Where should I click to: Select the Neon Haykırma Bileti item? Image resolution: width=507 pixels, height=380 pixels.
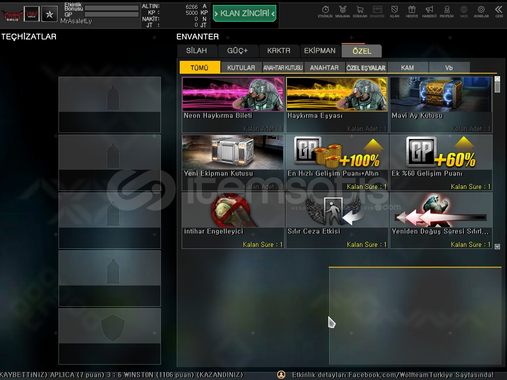(x=233, y=104)
